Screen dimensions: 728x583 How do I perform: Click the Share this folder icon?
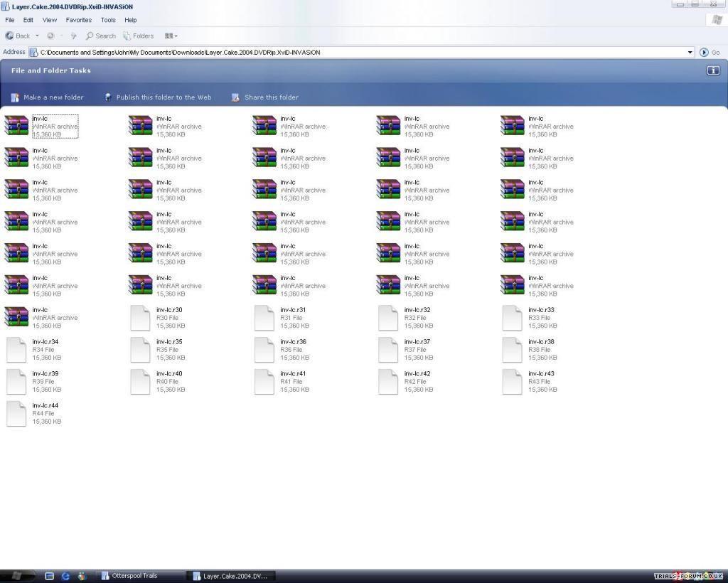click(x=235, y=97)
